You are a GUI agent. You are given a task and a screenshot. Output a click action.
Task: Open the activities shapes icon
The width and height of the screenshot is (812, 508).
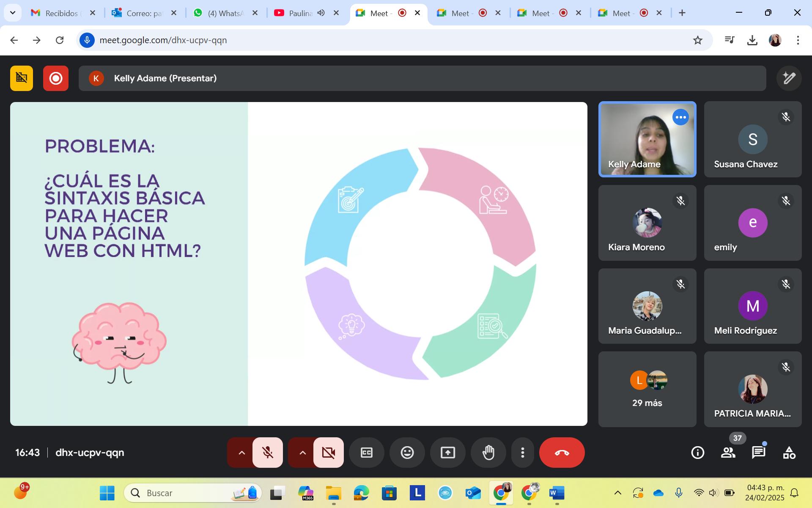click(x=789, y=453)
